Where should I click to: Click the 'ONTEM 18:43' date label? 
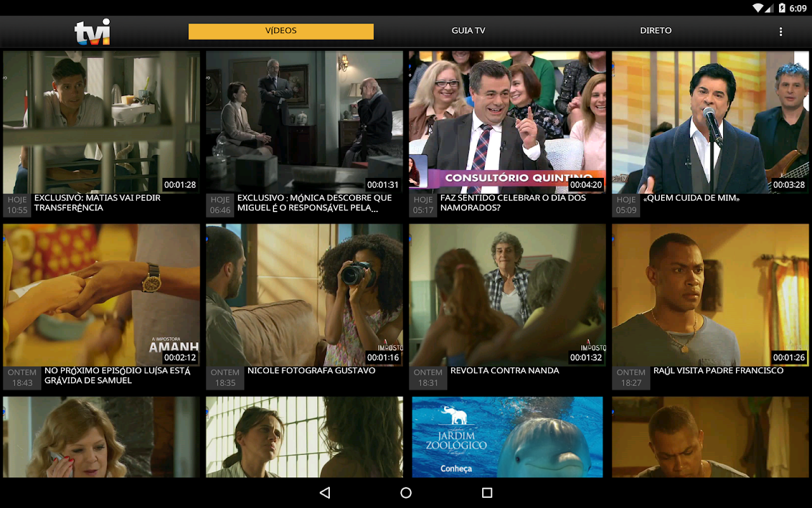pyautogui.click(x=22, y=378)
